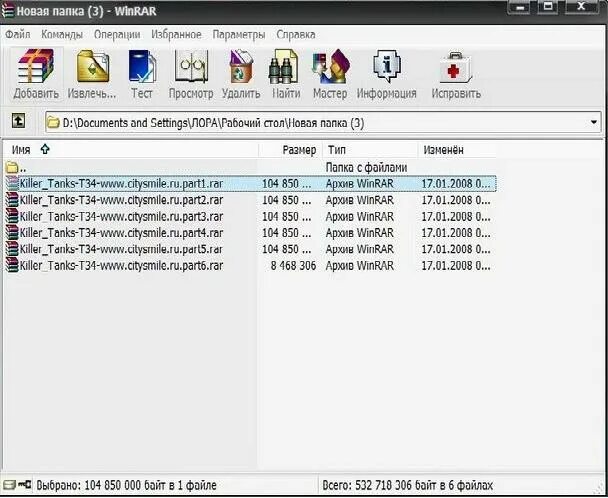Viewport: 608px width, 498px height.
Task: Click the Удалить recycle bin icon
Action: click(241, 66)
